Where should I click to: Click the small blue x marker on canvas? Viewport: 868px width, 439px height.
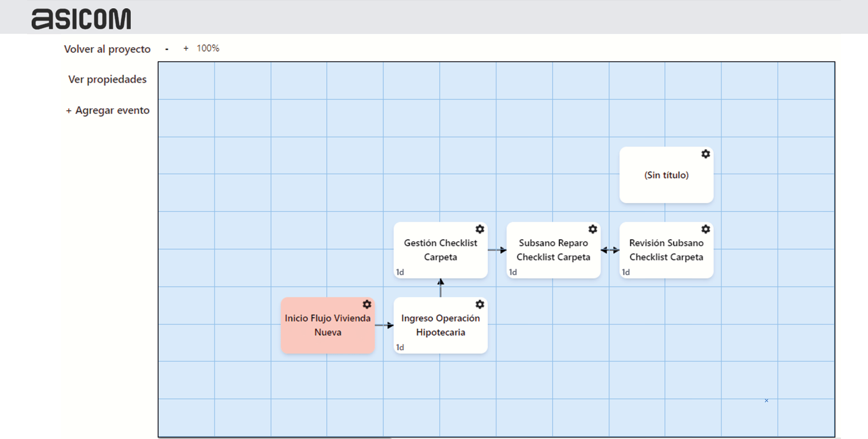click(x=766, y=400)
